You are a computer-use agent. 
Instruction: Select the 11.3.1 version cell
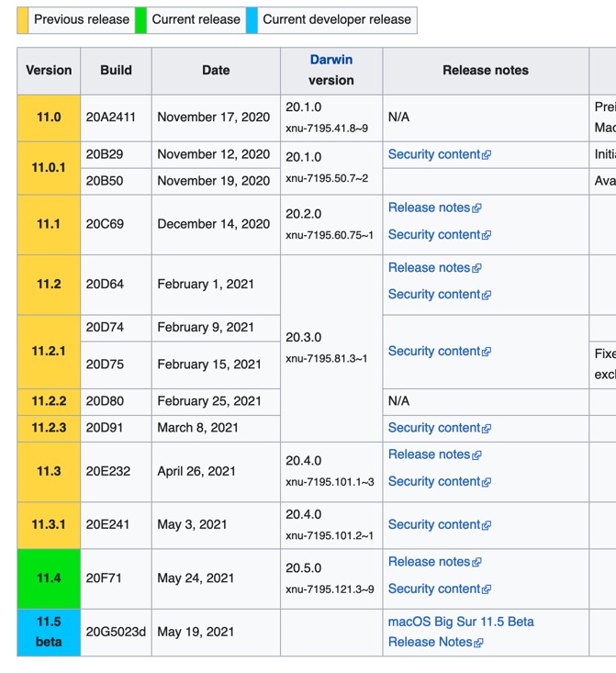(49, 525)
